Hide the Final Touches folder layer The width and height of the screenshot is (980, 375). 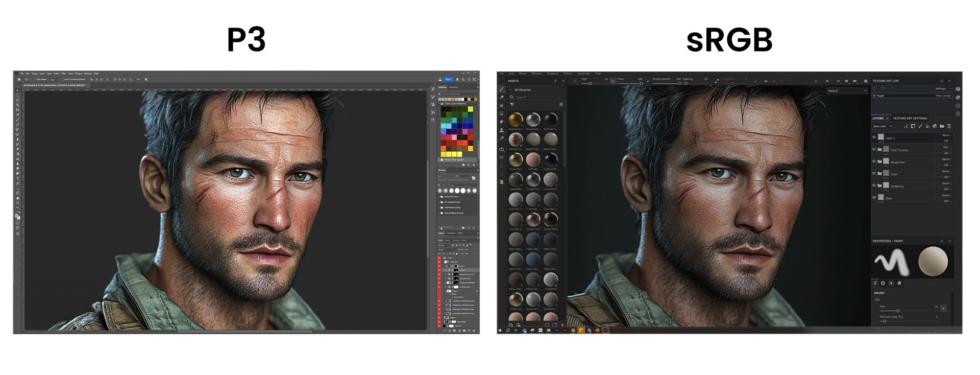click(874, 149)
